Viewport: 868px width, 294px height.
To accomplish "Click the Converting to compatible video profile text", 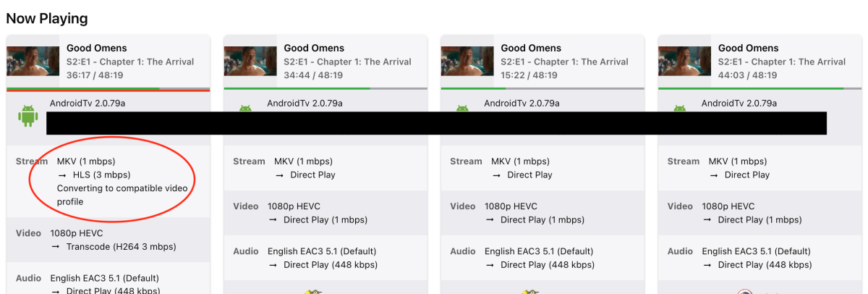I will (x=122, y=195).
